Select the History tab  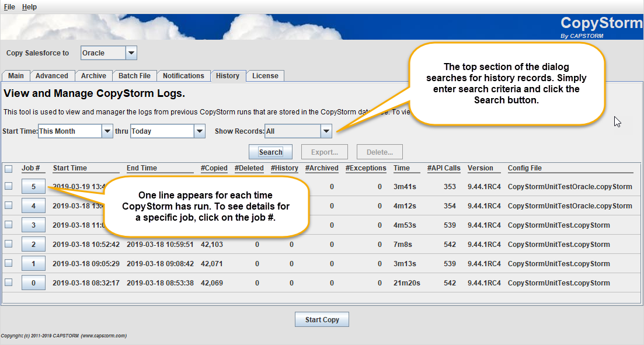228,76
